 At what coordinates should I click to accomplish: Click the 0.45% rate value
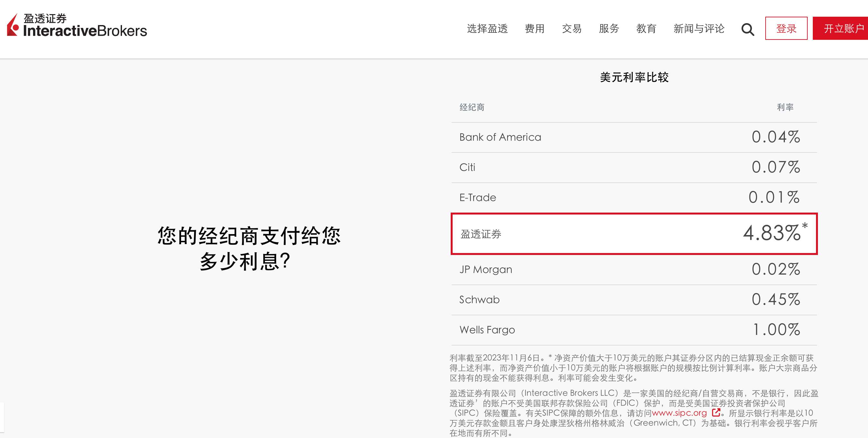tap(776, 299)
